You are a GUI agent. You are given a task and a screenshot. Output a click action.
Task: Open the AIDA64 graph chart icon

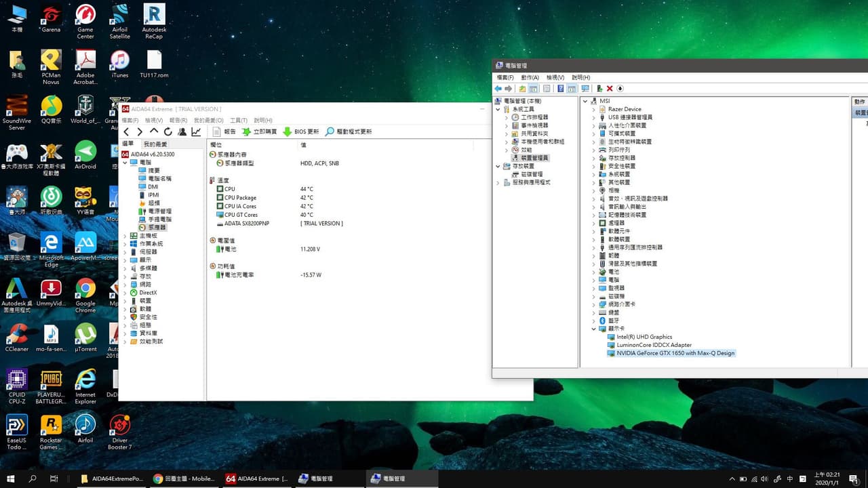pyautogui.click(x=196, y=131)
